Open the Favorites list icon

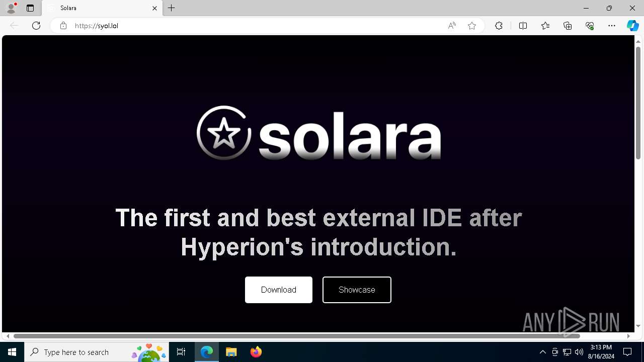click(x=545, y=26)
